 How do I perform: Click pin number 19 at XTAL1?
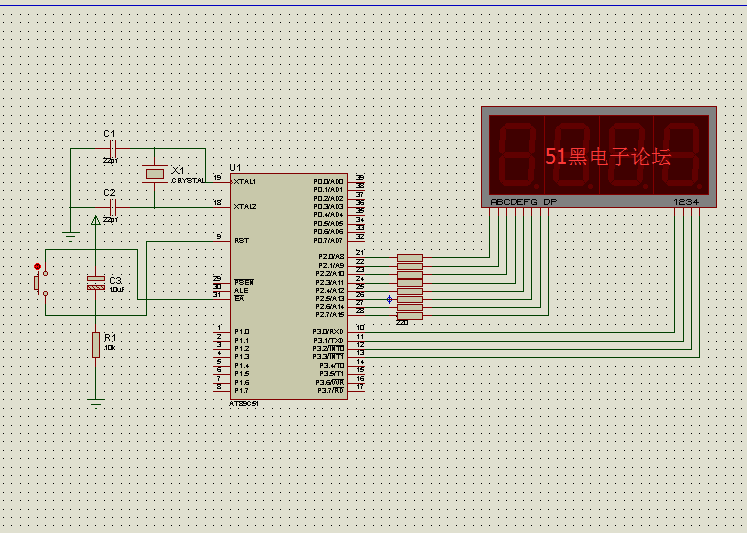click(217, 178)
